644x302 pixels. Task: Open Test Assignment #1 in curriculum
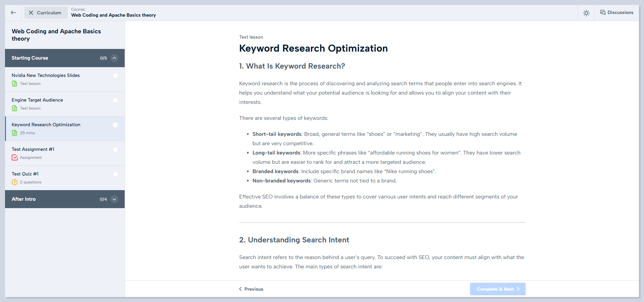(33, 149)
